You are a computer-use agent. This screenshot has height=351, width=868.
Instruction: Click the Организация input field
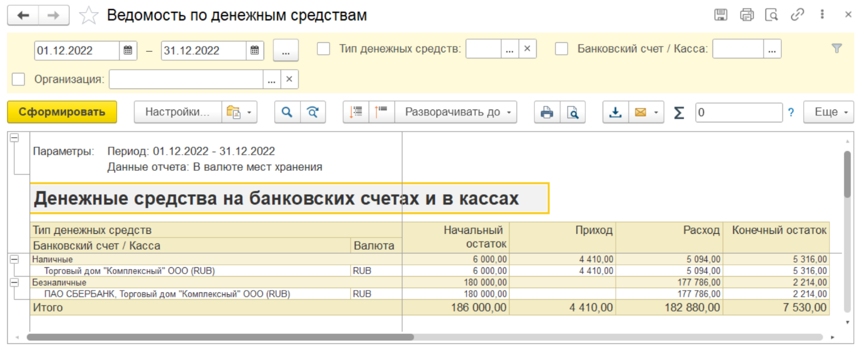[x=186, y=79]
